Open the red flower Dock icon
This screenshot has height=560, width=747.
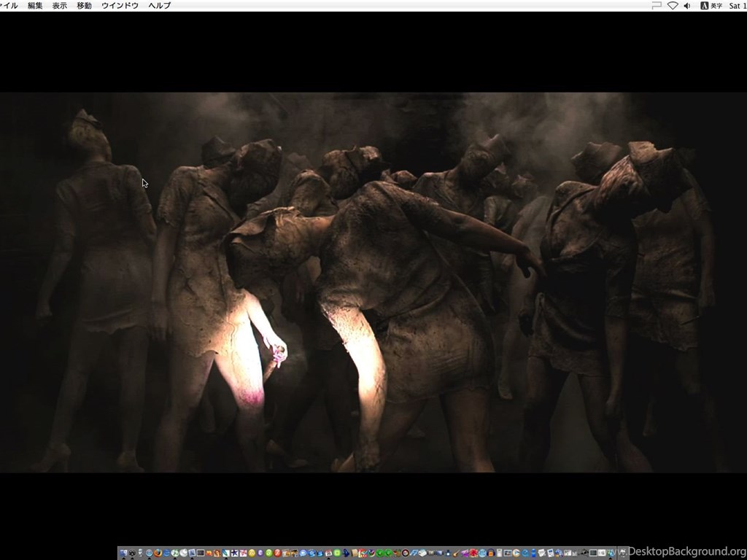[473, 553]
